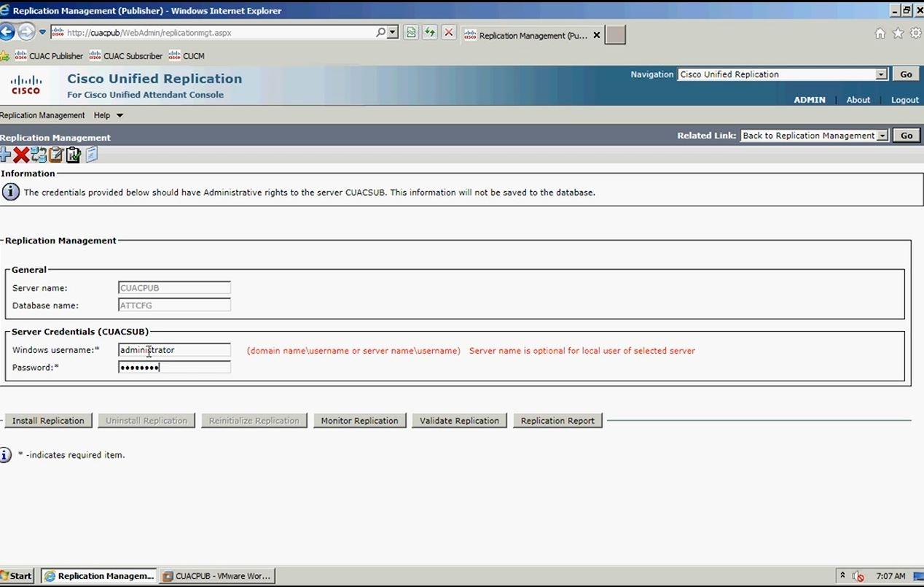
Task: Click the Database name field ATTCFG
Action: coord(174,306)
